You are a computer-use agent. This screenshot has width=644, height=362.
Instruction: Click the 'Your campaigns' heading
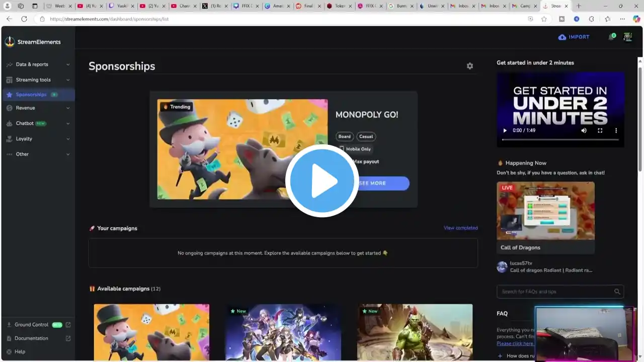[x=117, y=228]
